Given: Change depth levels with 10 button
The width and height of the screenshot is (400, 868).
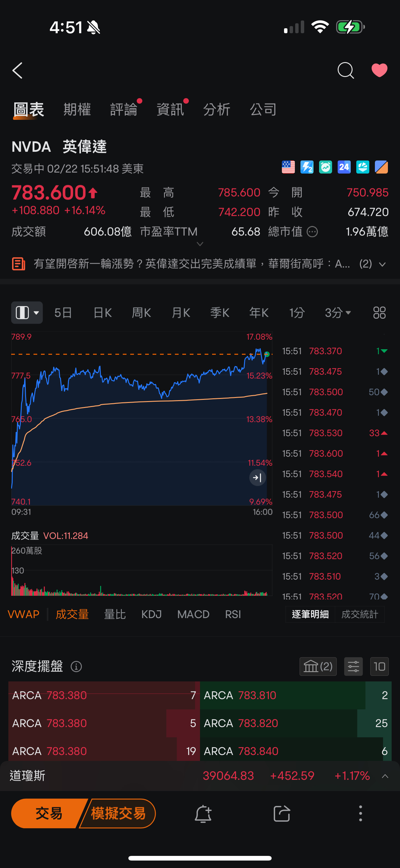Looking at the screenshot, I should tap(380, 667).
